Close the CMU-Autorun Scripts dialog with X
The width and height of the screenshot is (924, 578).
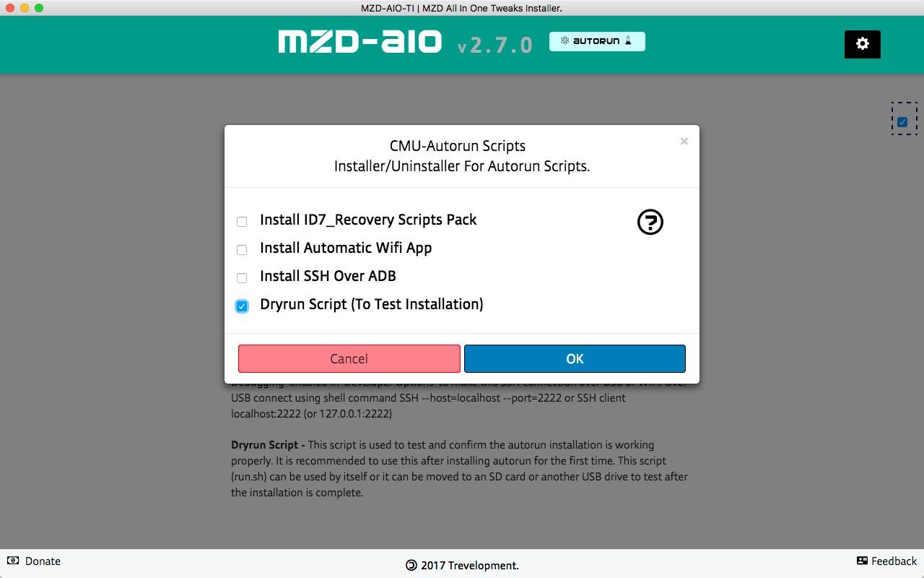[684, 142]
